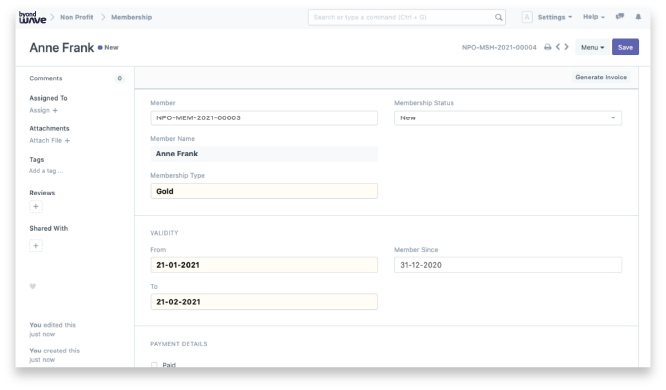
Task: Navigate to Non Profit breadcrumb
Action: [x=76, y=17]
